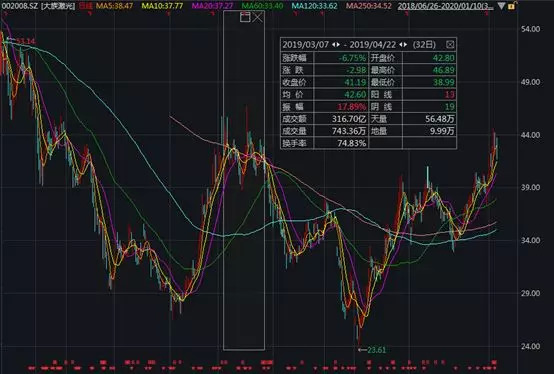Screen dimensions: 554x374
Task: Open the 2018/06/26-2020/01/10 date range link
Action: [446, 6]
